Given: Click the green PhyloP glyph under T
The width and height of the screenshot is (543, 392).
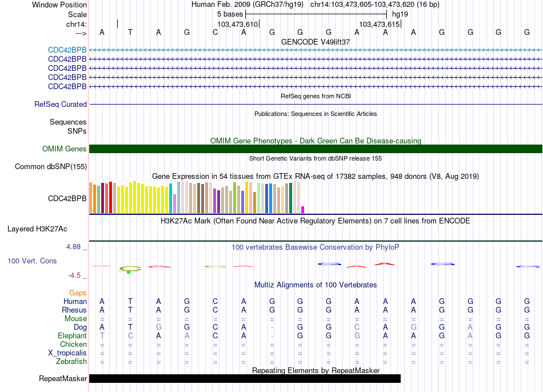Looking at the screenshot, I should pyautogui.click(x=129, y=273).
